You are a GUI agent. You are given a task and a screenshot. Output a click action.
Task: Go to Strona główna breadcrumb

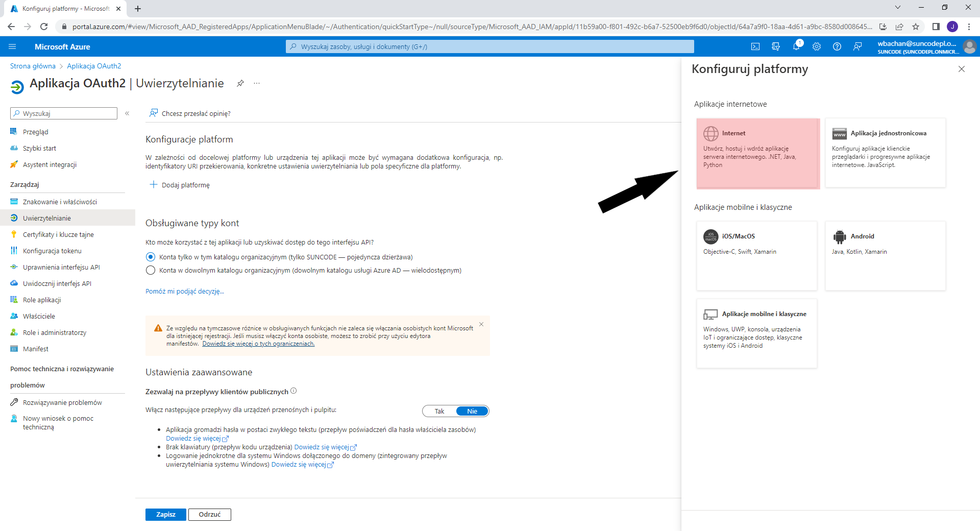click(x=33, y=66)
